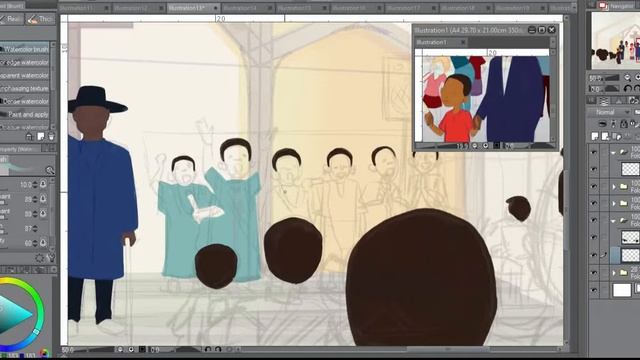
Task: Maximize the floating Illustration1 window
Action: 542,30
